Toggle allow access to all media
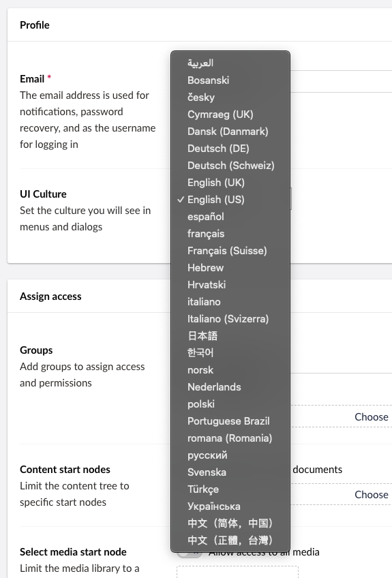The height and width of the screenshot is (578, 392). (189, 553)
